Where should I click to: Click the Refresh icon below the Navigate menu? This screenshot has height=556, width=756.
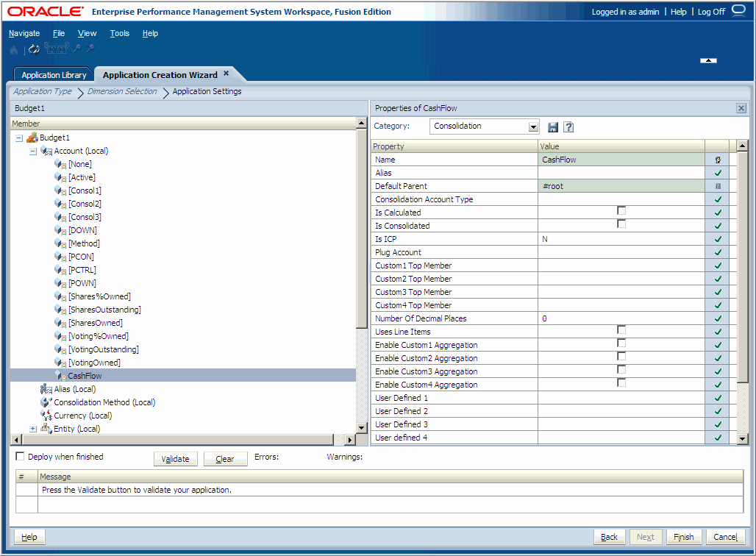point(34,49)
